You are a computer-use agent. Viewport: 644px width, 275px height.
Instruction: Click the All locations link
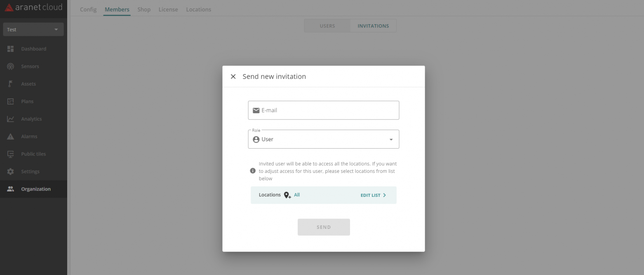(297, 195)
